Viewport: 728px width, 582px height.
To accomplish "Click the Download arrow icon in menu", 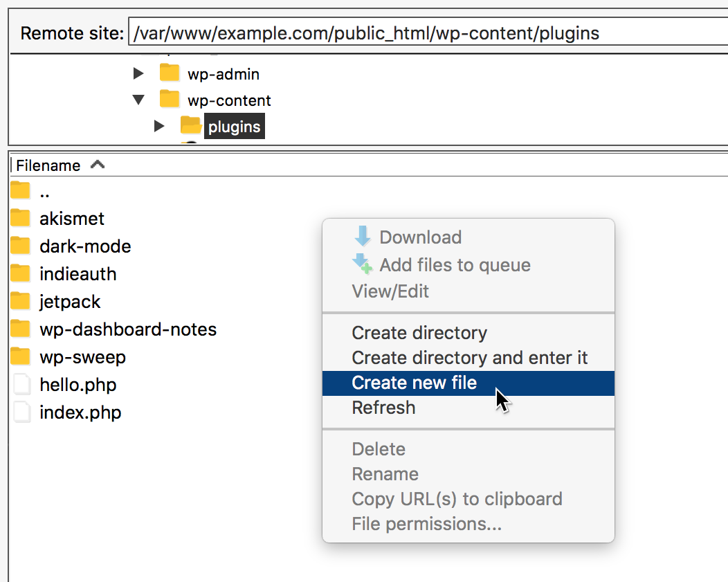I will tap(363, 236).
